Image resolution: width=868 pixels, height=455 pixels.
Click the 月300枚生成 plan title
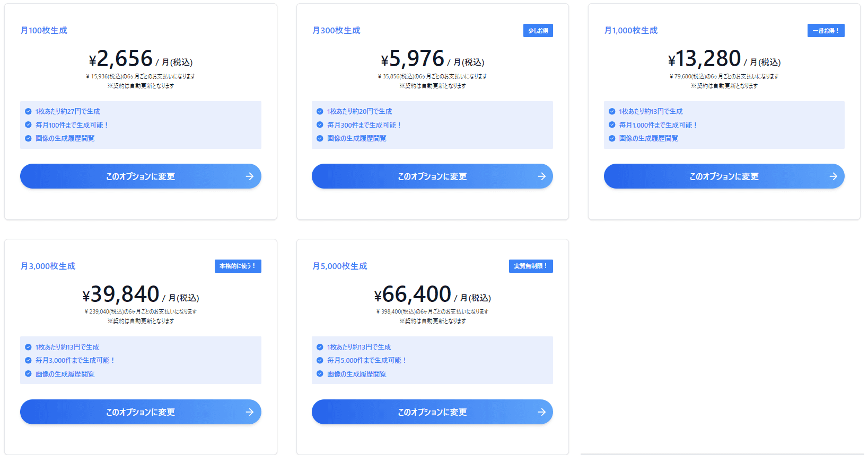[336, 31]
